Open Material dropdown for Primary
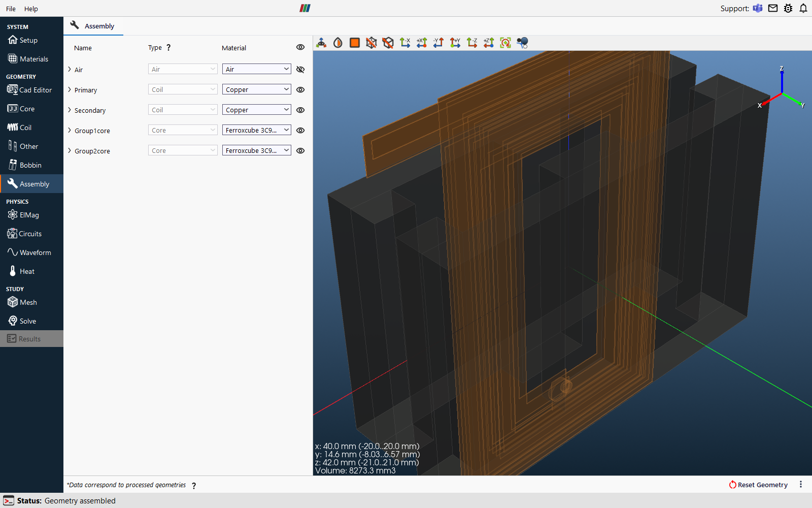 [x=257, y=89]
